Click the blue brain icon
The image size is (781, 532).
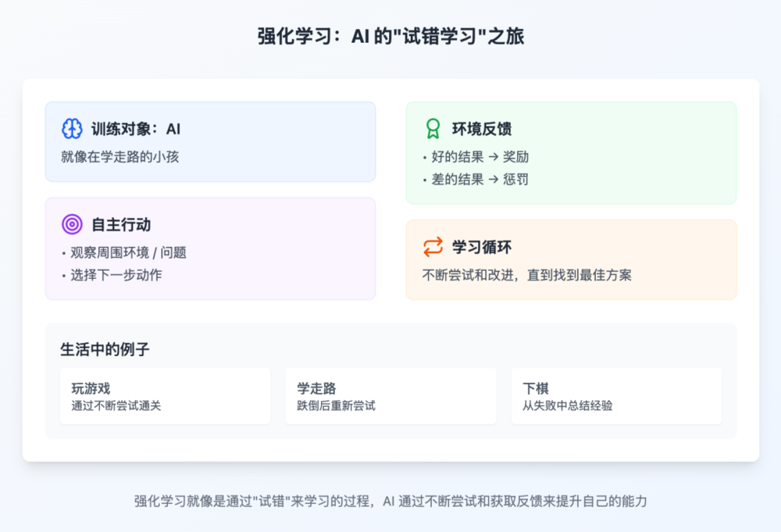pos(72,129)
